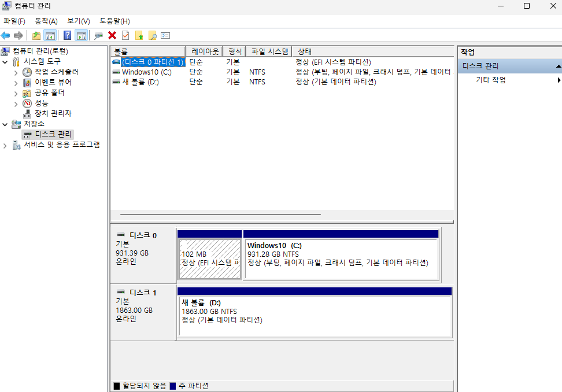Open the 동작(A) menu
This screenshot has height=392, width=562.
point(46,21)
